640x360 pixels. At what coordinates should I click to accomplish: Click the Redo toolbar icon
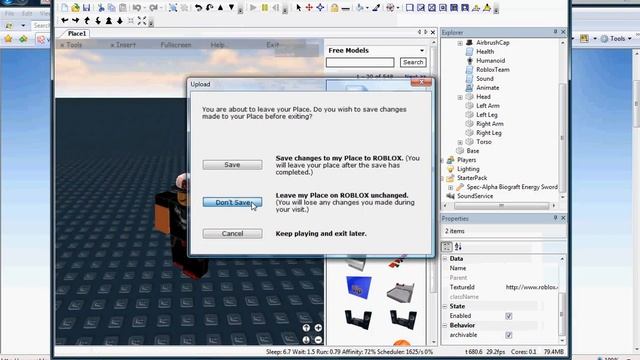pyautogui.click(x=153, y=7)
